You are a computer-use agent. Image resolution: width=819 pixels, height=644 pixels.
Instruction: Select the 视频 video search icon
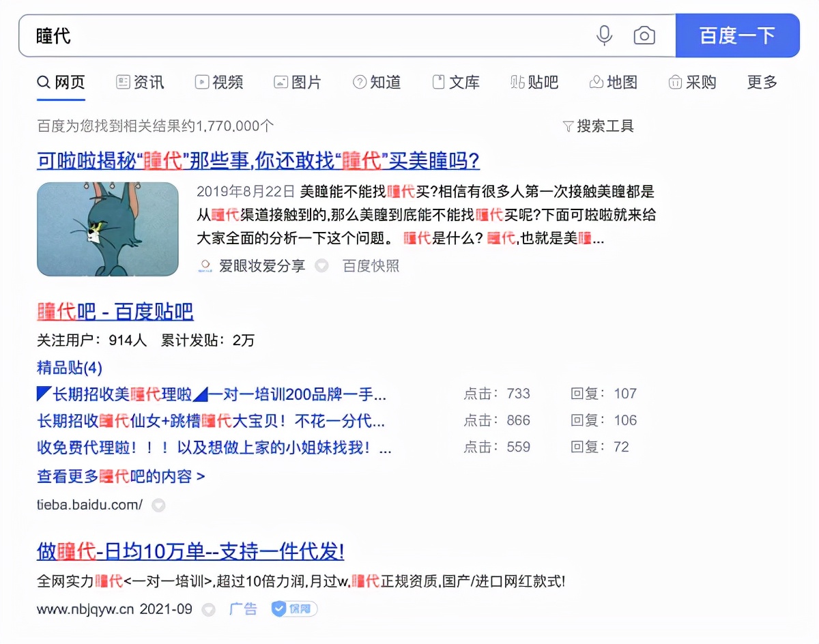point(202,82)
